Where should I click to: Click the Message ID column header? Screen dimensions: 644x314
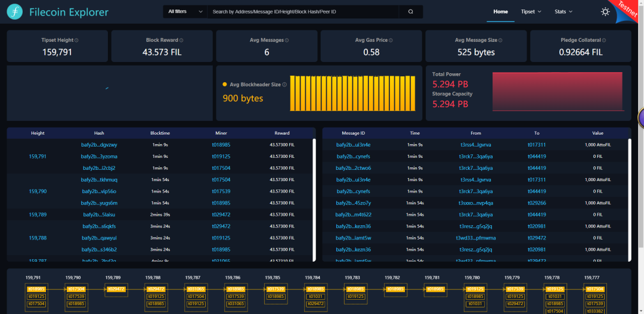point(353,133)
